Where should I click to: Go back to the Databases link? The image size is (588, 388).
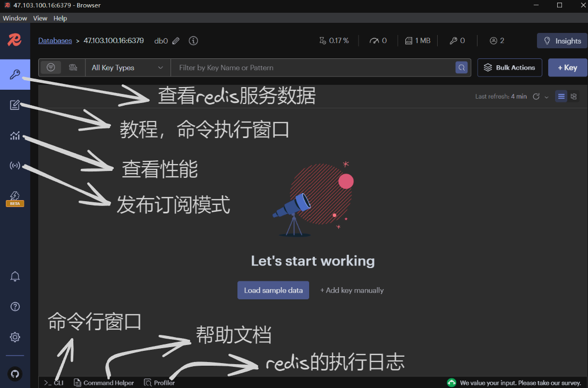tap(55, 41)
